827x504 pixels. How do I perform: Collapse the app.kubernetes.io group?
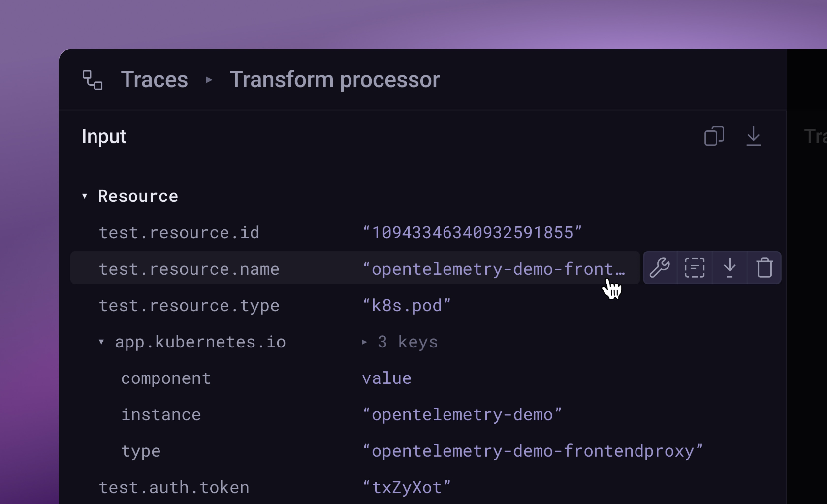tap(101, 342)
